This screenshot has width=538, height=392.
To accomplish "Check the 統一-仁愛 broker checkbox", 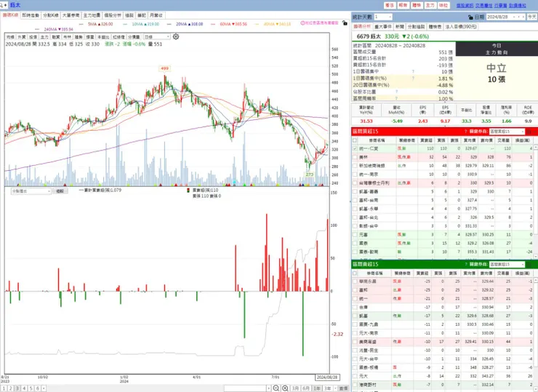I will point(355,148).
